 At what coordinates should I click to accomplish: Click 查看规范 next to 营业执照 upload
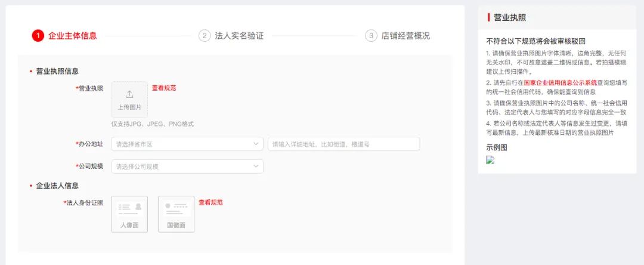[164, 88]
